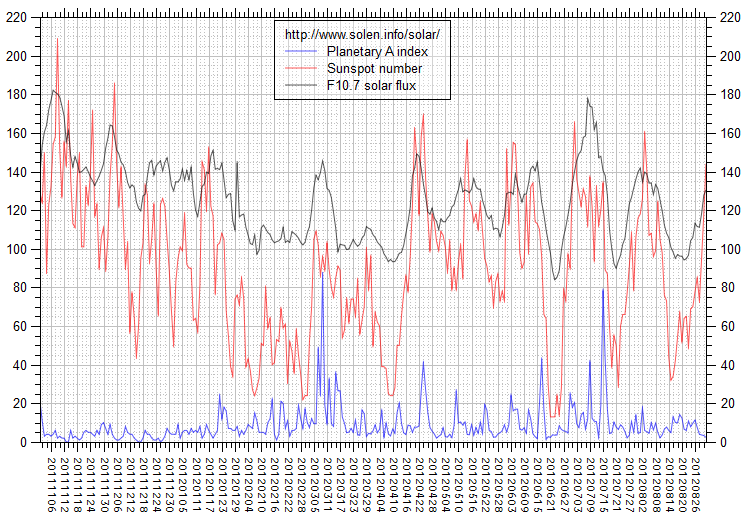Click the 20120814 date label
This screenshot has height=529, width=752.
pos(670,485)
